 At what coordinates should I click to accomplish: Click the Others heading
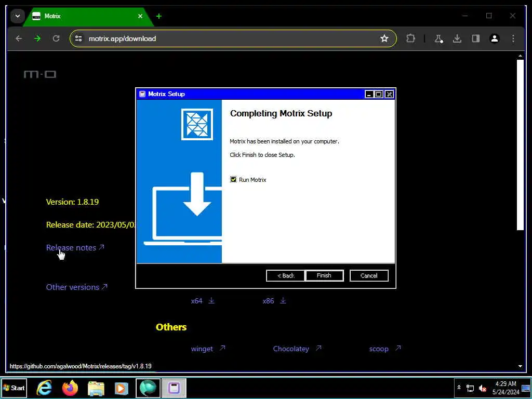point(171,327)
